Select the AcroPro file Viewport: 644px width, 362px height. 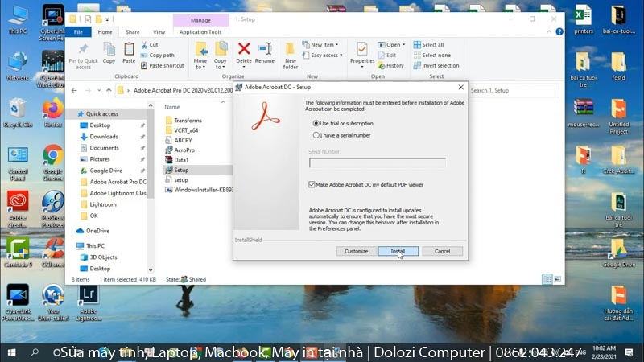184,150
